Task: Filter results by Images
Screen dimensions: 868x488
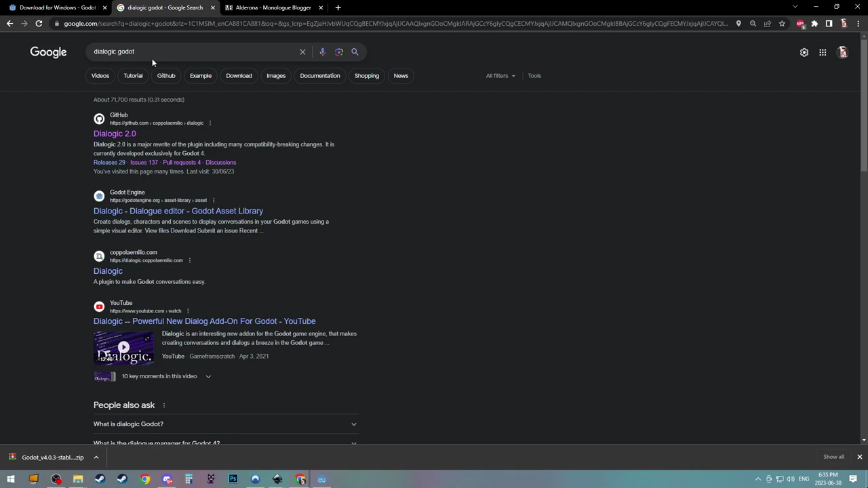Action: [x=276, y=76]
